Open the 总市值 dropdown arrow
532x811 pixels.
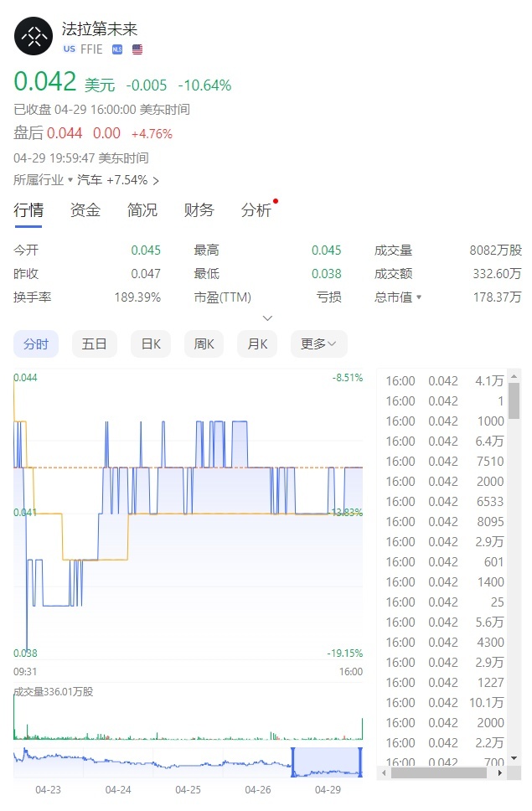pos(419,297)
